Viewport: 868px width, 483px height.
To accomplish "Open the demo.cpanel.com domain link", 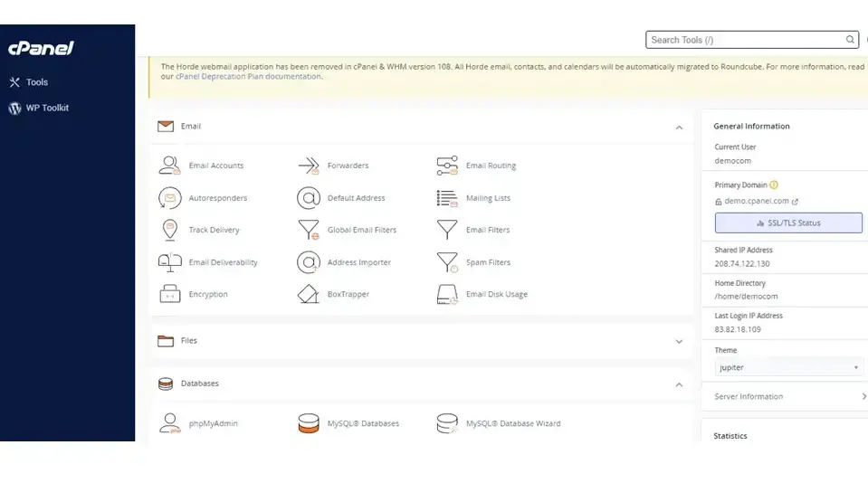I will 756,201.
